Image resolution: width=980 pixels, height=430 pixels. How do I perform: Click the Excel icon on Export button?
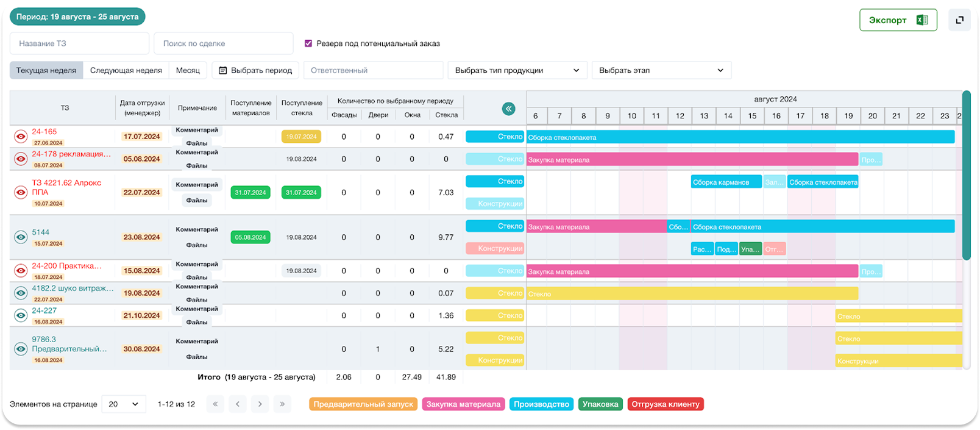922,20
